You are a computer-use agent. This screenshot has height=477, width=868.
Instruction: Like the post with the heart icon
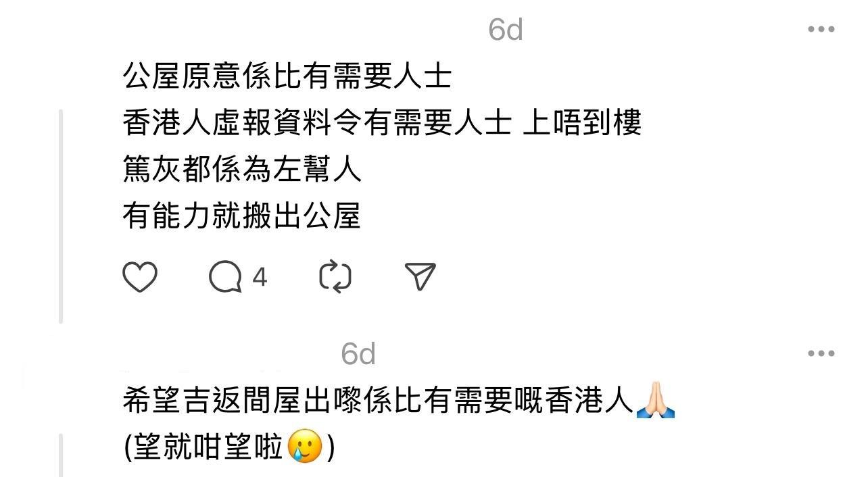140,277
